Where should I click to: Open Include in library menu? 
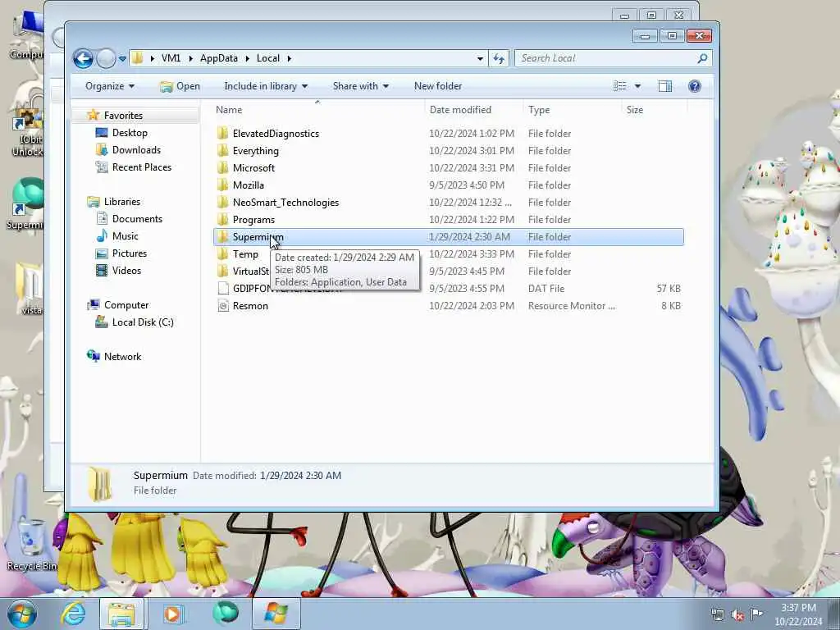[266, 85]
